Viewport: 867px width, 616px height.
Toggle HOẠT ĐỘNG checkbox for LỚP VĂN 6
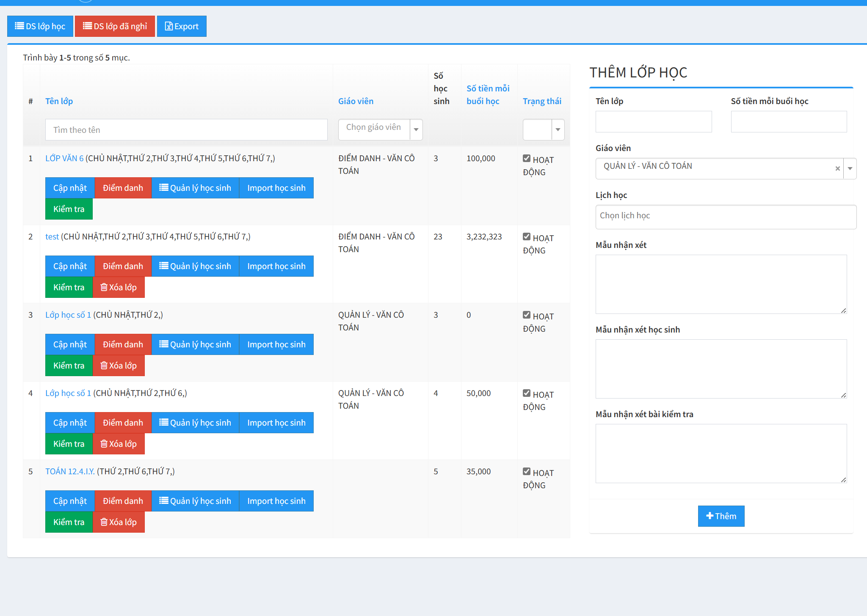point(527,159)
